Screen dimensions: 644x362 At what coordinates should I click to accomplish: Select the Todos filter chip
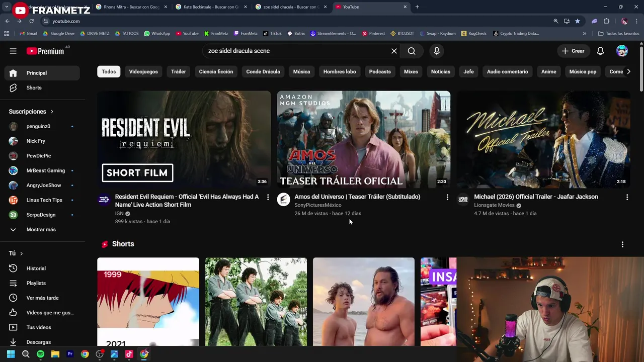[x=109, y=71]
